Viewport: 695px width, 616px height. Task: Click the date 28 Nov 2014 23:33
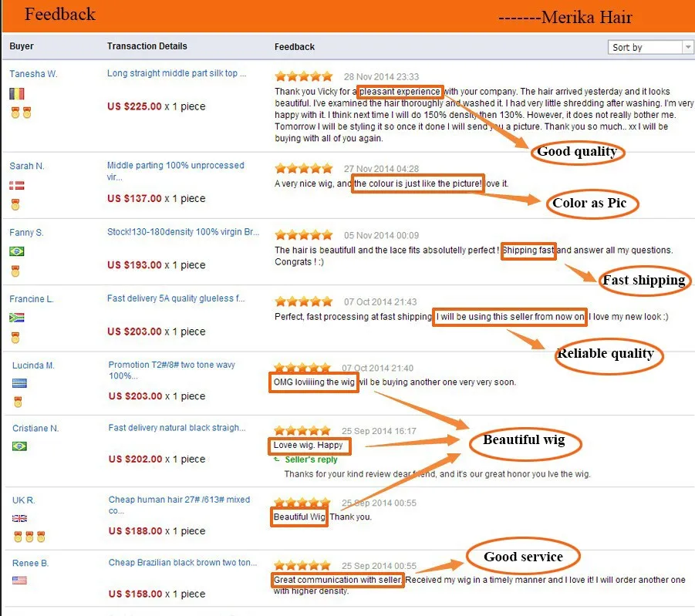click(381, 76)
